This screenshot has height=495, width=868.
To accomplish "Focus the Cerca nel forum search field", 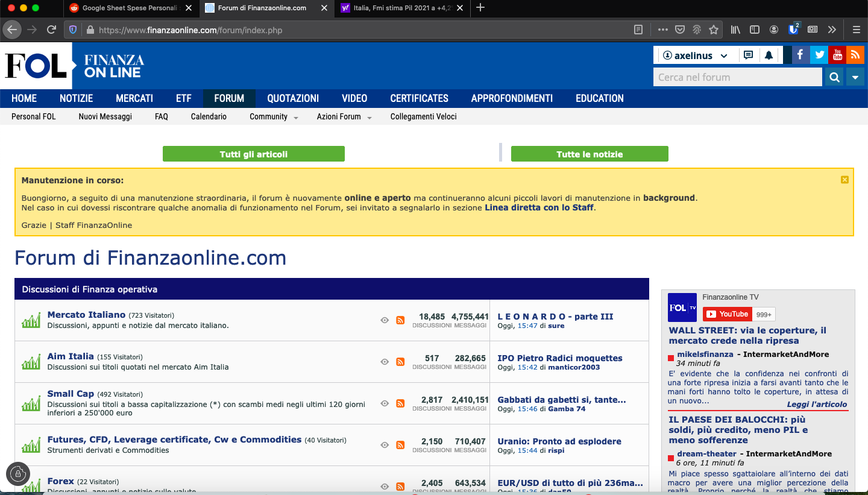I will point(738,77).
